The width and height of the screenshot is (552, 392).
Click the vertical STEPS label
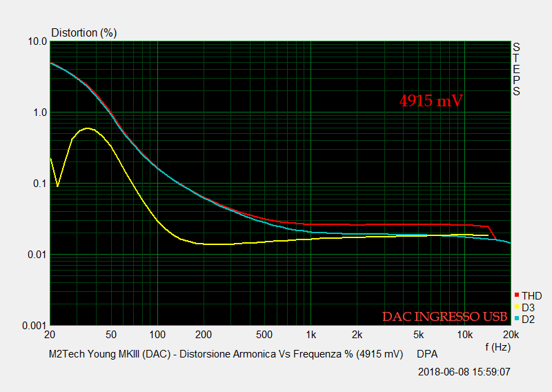coord(516,69)
